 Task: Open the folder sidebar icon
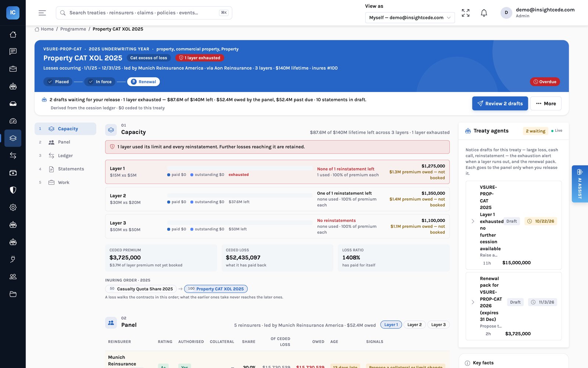coord(13,294)
